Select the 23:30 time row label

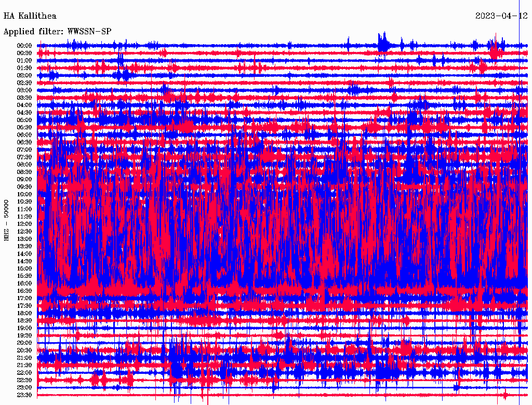[24, 395]
